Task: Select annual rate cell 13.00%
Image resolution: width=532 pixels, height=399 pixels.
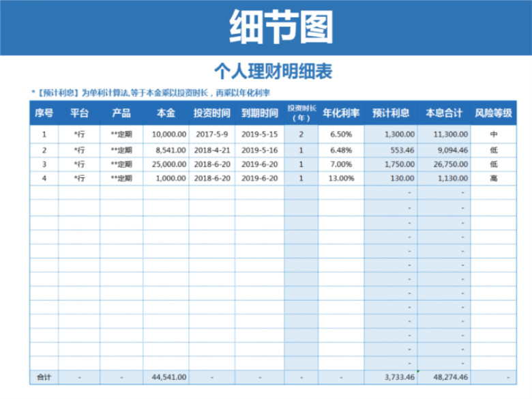Action: pyautogui.click(x=341, y=178)
